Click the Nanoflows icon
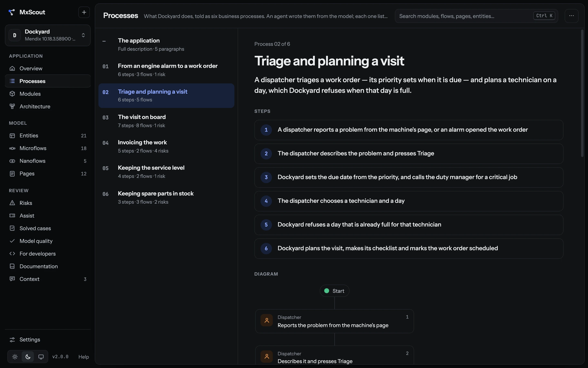This screenshot has height=368, width=588. pyautogui.click(x=12, y=161)
